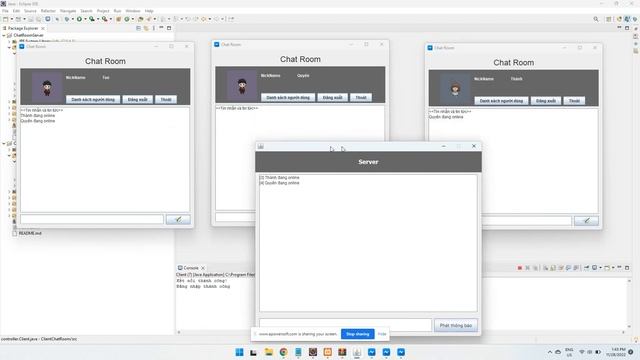Image resolution: width=640 pixels, height=360 pixels.
Task: Click 'Đăng xuất' in Tan's chat window
Action: [x=138, y=100]
